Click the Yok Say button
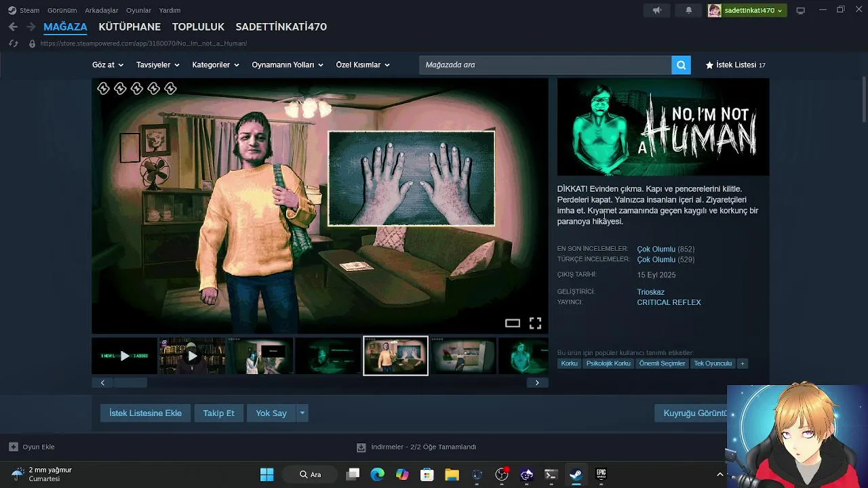 271,413
